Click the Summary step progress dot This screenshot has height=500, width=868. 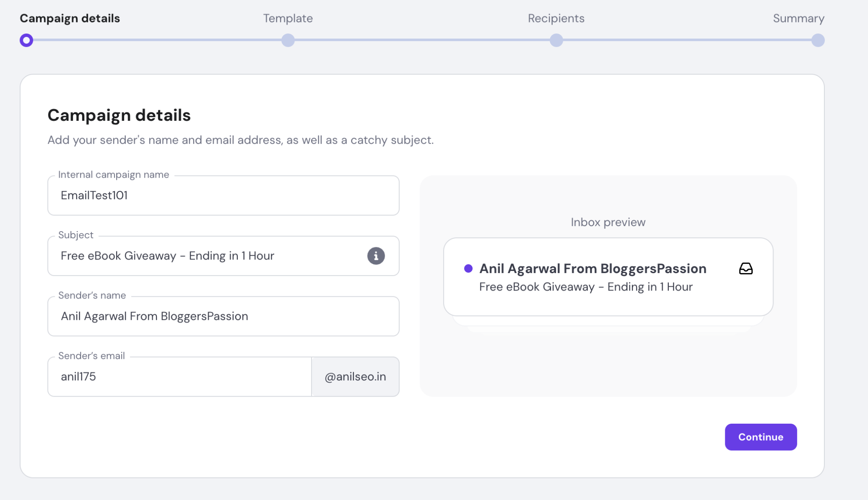[818, 40]
